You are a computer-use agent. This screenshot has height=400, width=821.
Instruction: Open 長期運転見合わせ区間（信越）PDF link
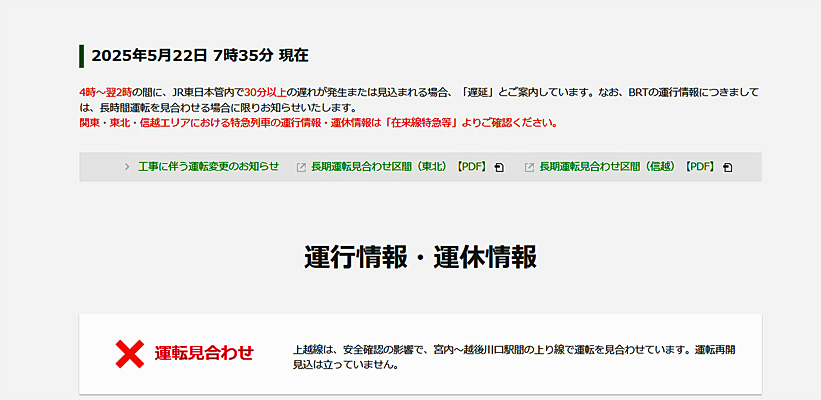click(x=628, y=167)
